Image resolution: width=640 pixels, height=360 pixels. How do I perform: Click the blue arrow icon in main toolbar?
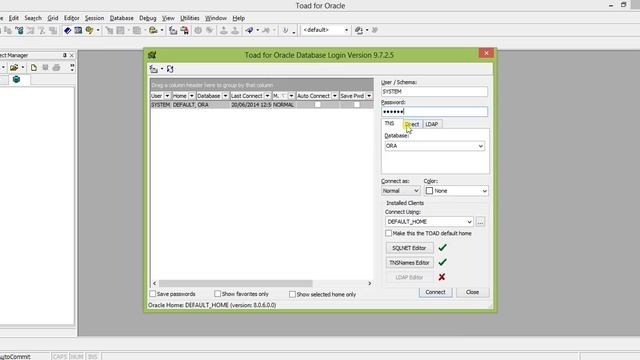249,30
